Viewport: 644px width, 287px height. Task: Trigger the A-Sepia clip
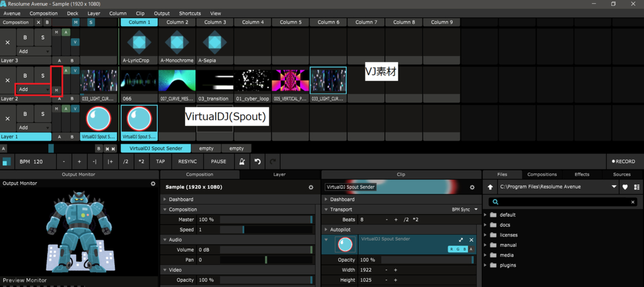tap(215, 46)
